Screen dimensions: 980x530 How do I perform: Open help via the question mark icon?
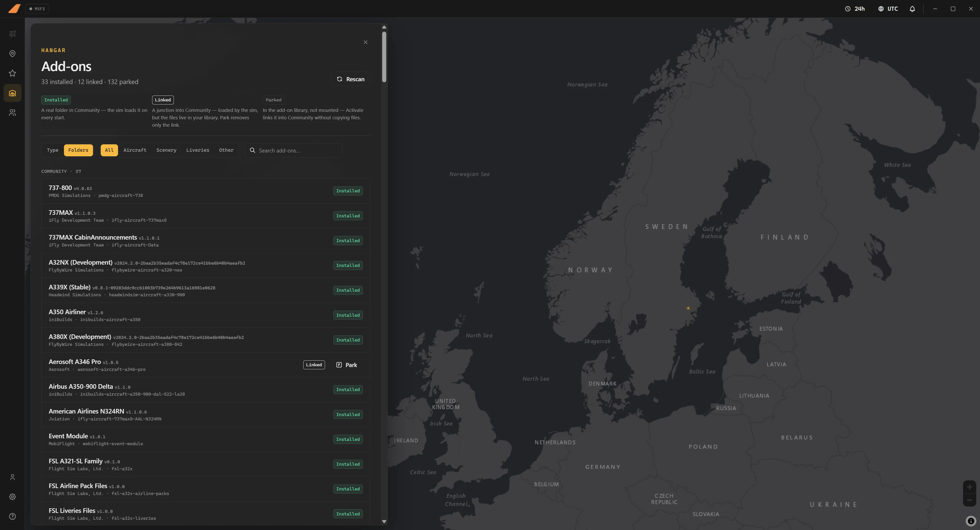pos(13,516)
